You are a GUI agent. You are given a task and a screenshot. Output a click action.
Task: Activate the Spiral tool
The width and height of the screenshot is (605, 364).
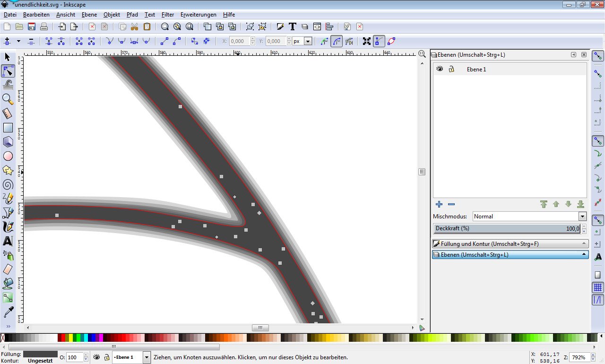click(x=8, y=184)
